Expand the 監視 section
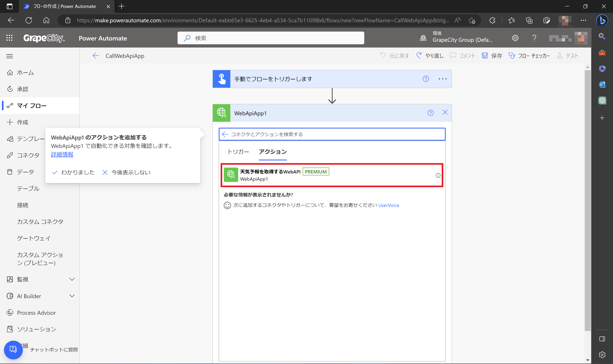 click(x=72, y=279)
